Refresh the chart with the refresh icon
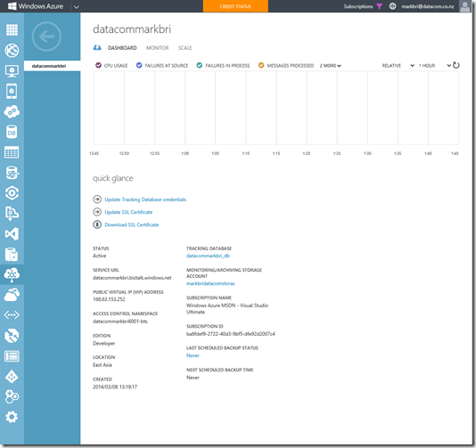 pyautogui.click(x=456, y=65)
